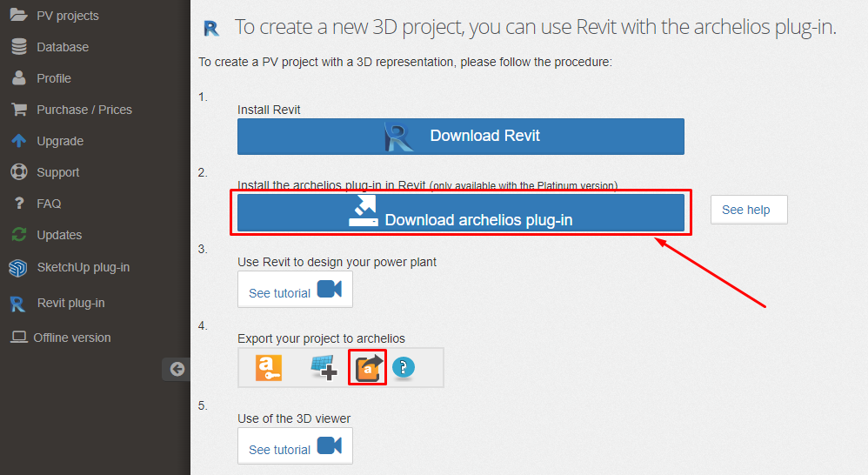
Task: Click the Upgrade arrow icon
Action: (x=19, y=141)
